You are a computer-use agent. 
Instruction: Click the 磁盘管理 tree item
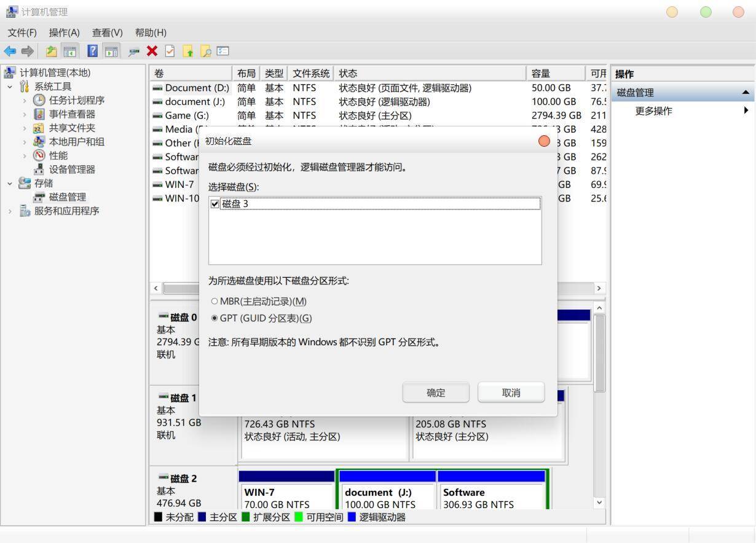click(67, 197)
